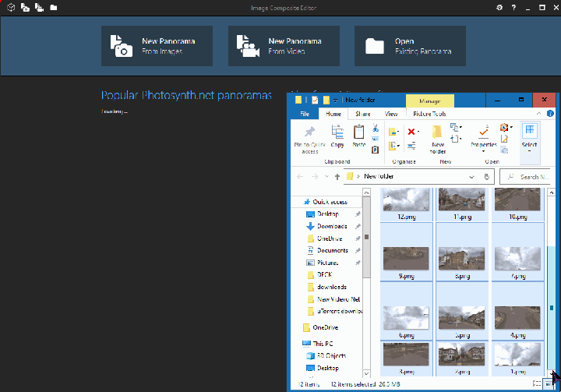Open Existing Panorama tile
This screenshot has width=561, height=392.
(x=410, y=45)
